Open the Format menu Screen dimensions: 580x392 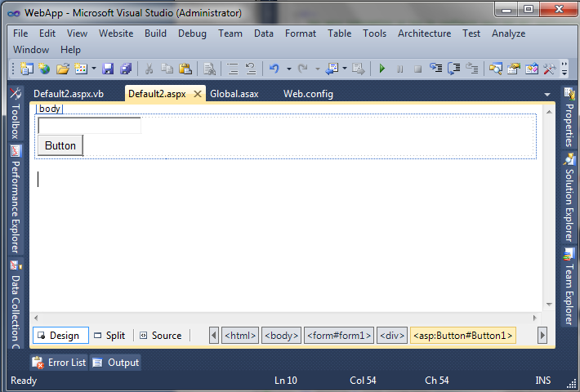(x=301, y=33)
